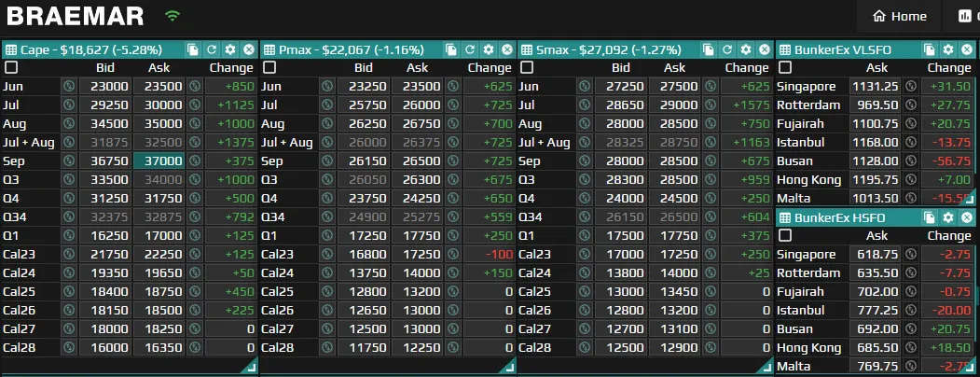
Task: Open settings gear of Smax panel
Action: (746, 50)
